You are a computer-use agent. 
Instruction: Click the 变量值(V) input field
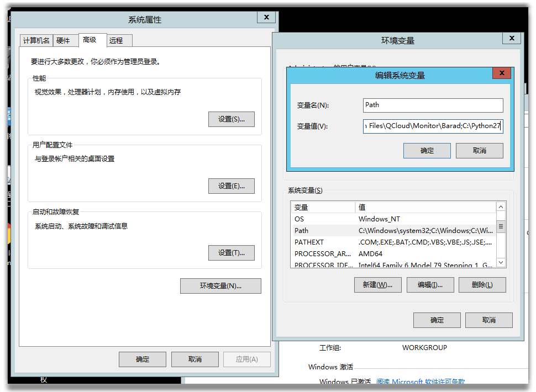pyautogui.click(x=433, y=126)
